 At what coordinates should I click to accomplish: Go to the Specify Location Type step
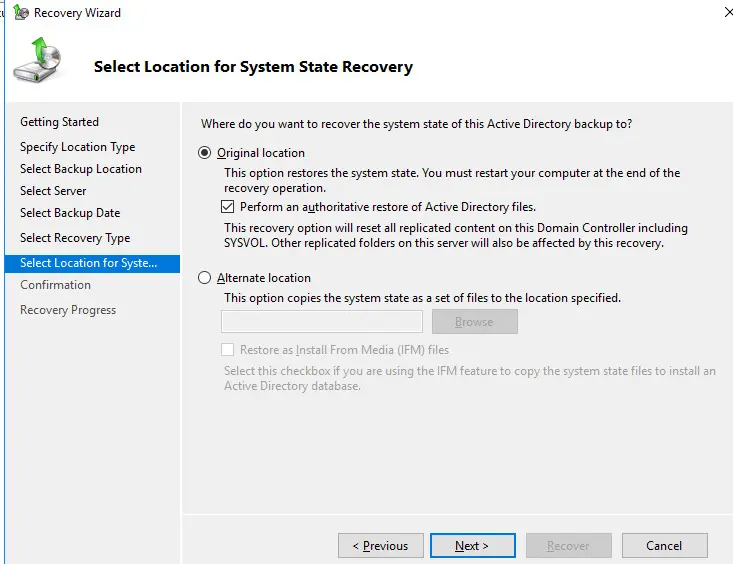pyautogui.click(x=78, y=147)
